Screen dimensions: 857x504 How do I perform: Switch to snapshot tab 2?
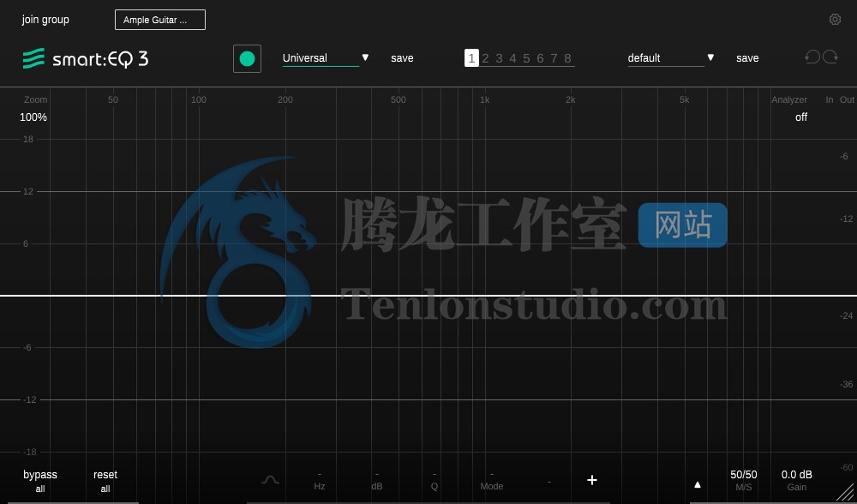coord(485,58)
